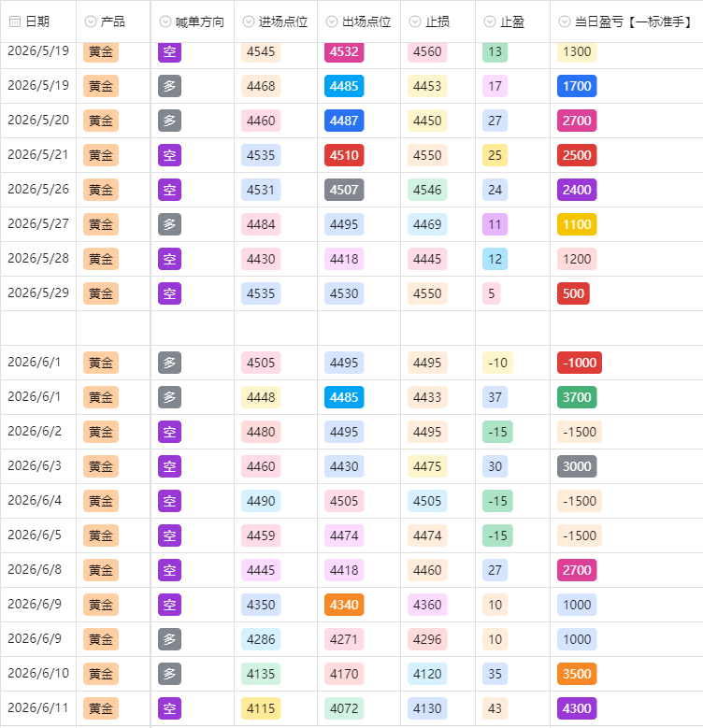Open the 产品 column dropdown icon
703x728 pixels.
click(91, 21)
